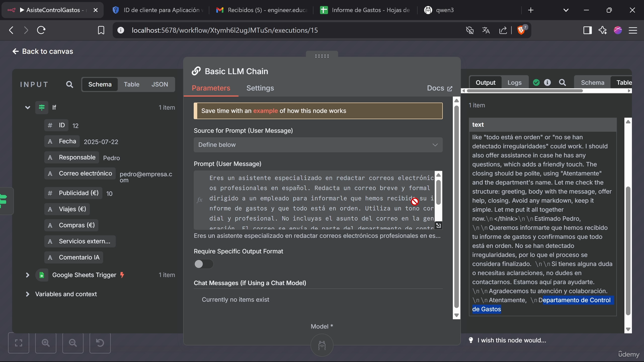Open the Source for Prompt dropdown
Viewport: 644px width, 362px height.
tap(318, 145)
